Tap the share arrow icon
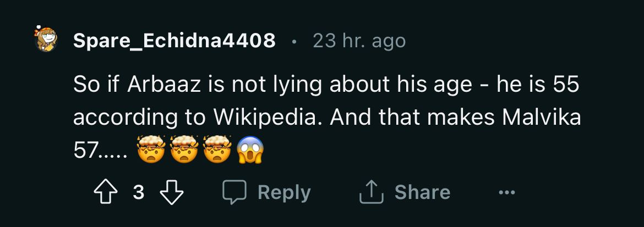 [x=371, y=192]
